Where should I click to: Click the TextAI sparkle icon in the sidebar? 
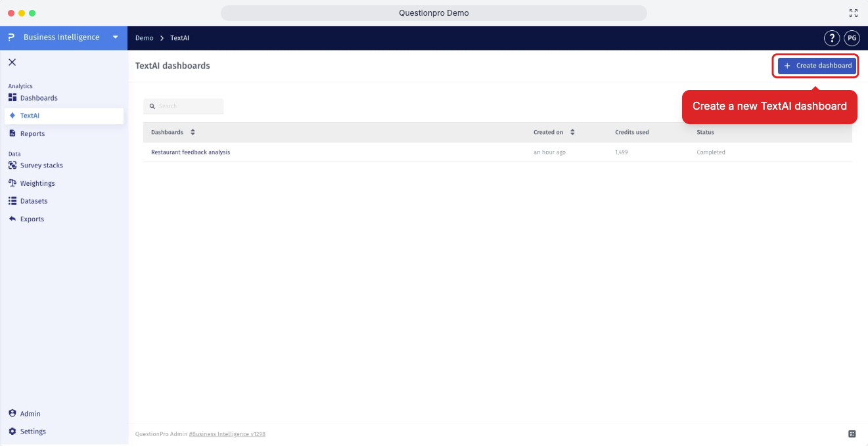click(x=12, y=116)
